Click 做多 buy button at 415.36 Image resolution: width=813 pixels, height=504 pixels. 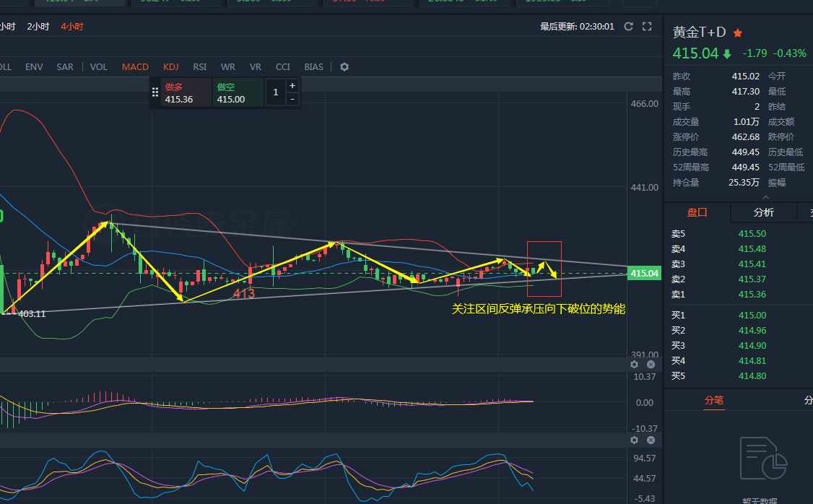(186, 92)
